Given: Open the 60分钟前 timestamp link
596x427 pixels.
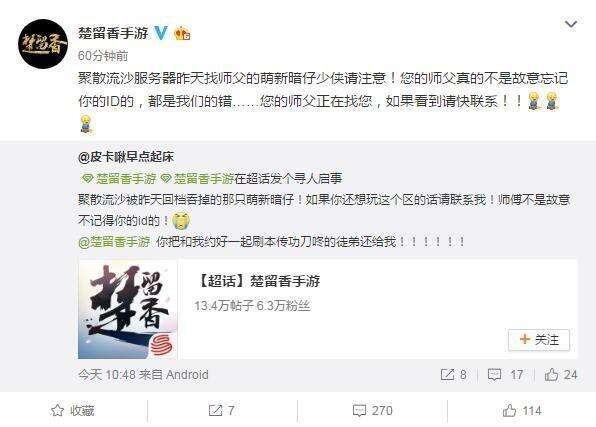Looking at the screenshot, I should [103, 56].
